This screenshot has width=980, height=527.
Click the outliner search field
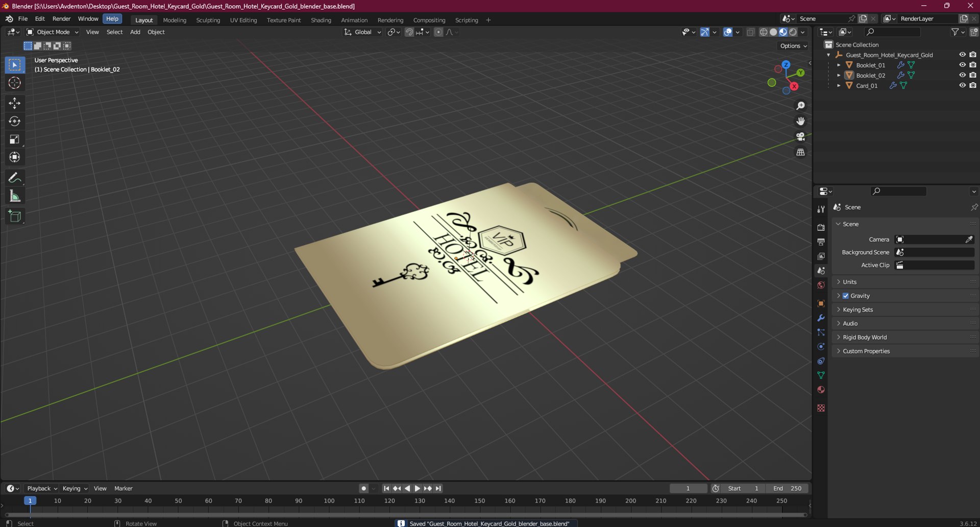(x=893, y=32)
